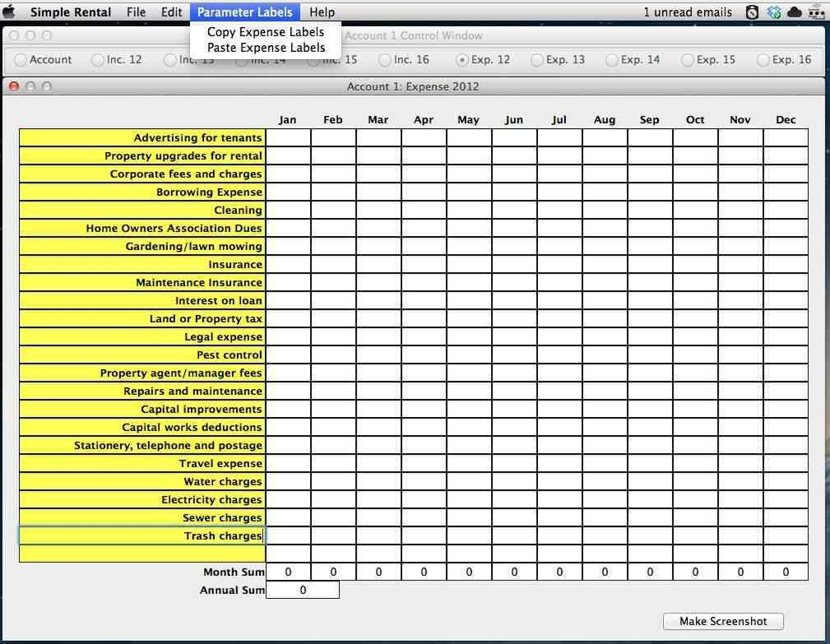Open the Apple menu
This screenshot has height=644, width=830.
(x=9, y=12)
